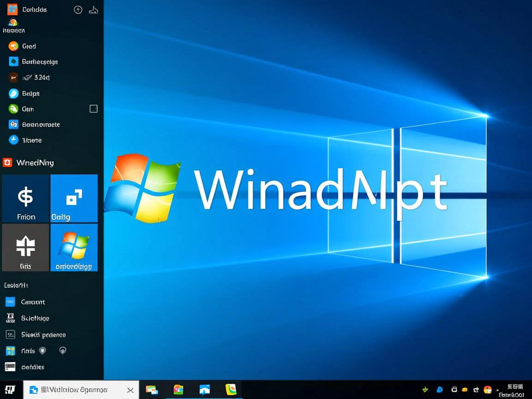Select the blue chat app entry in the list
Viewport: 532px width, 399px height.
pos(12,93)
